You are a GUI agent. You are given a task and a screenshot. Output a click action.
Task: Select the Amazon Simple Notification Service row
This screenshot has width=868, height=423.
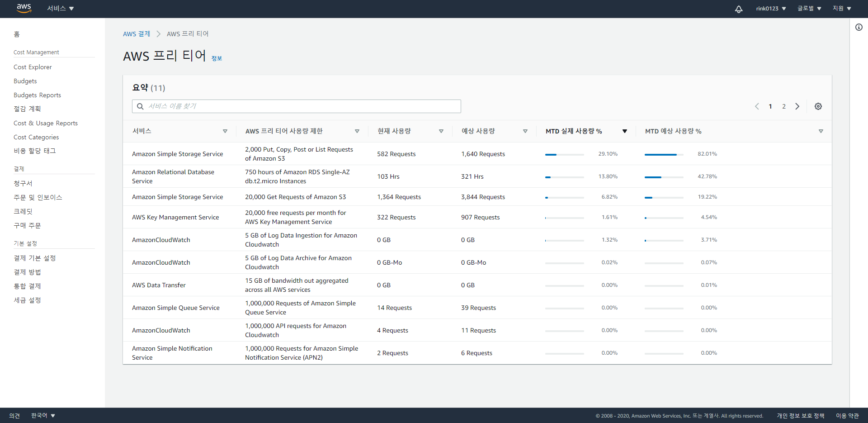(x=477, y=353)
